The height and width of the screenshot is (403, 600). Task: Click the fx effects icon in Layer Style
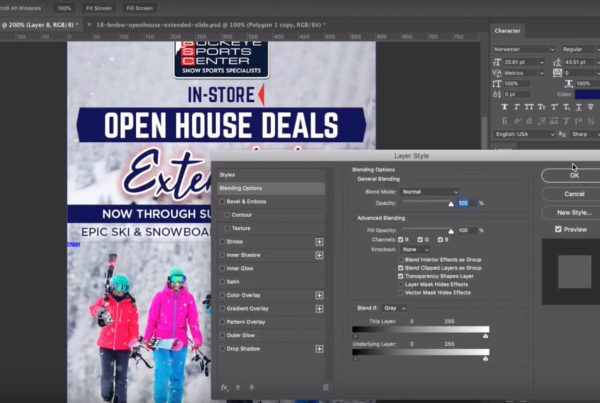[224, 387]
